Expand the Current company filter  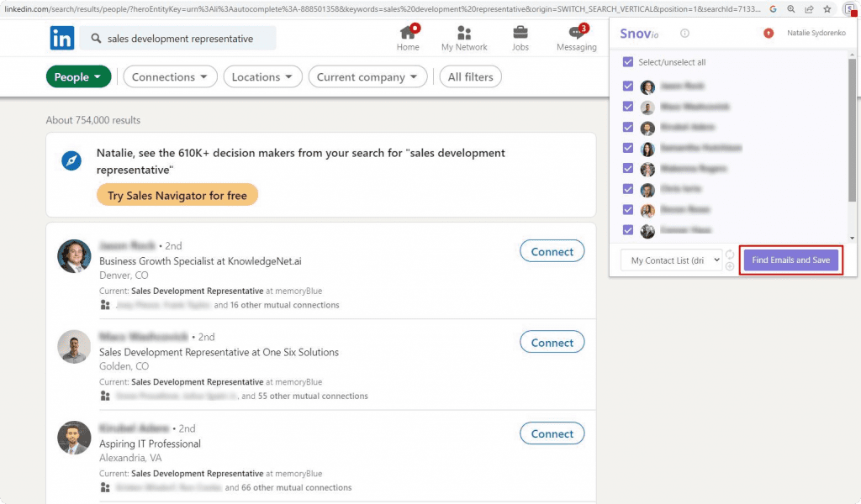coord(368,76)
